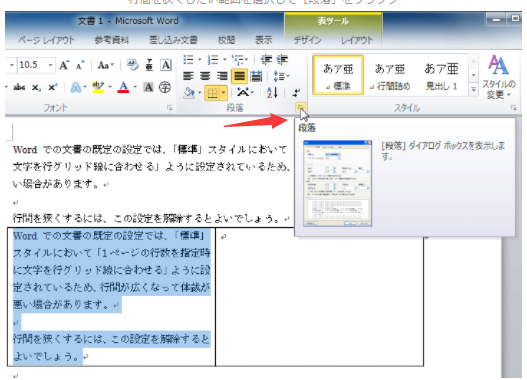The width and height of the screenshot is (527, 380).
Task: Click the strikethrough abc button
Action: coord(19,88)
